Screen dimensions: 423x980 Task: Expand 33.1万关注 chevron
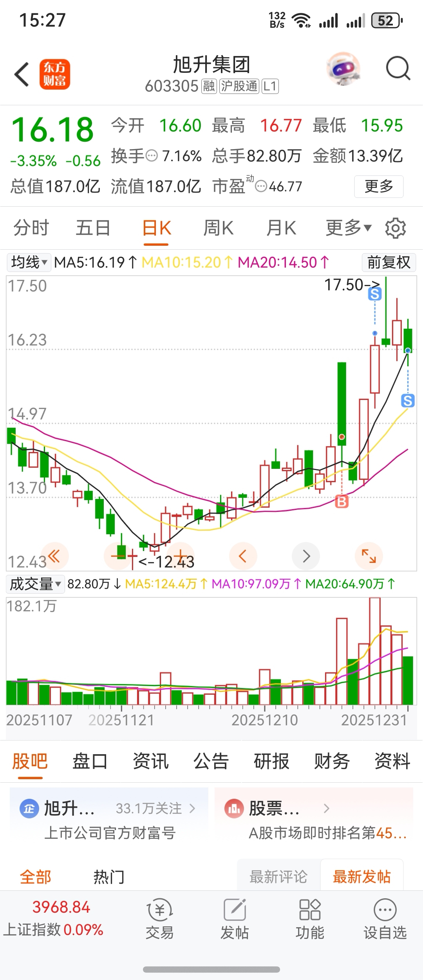click(x=192, y=808)
